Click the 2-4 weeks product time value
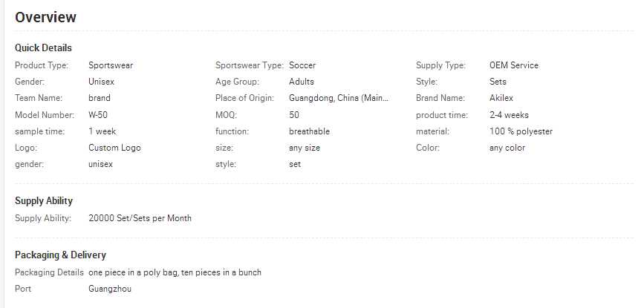This screenshot has height=308, width=644. point(509,115)
